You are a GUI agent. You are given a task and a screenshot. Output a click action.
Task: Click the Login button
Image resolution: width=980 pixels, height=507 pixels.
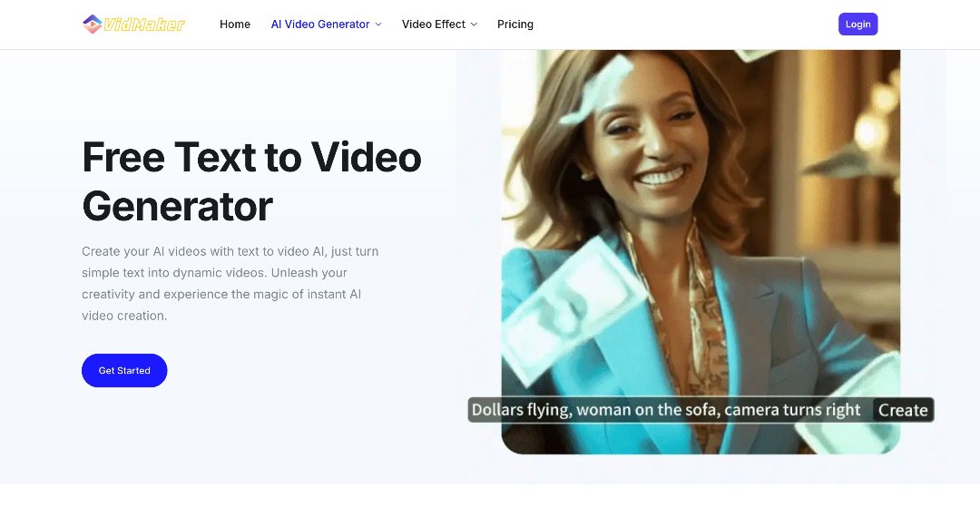coord(857,24)
